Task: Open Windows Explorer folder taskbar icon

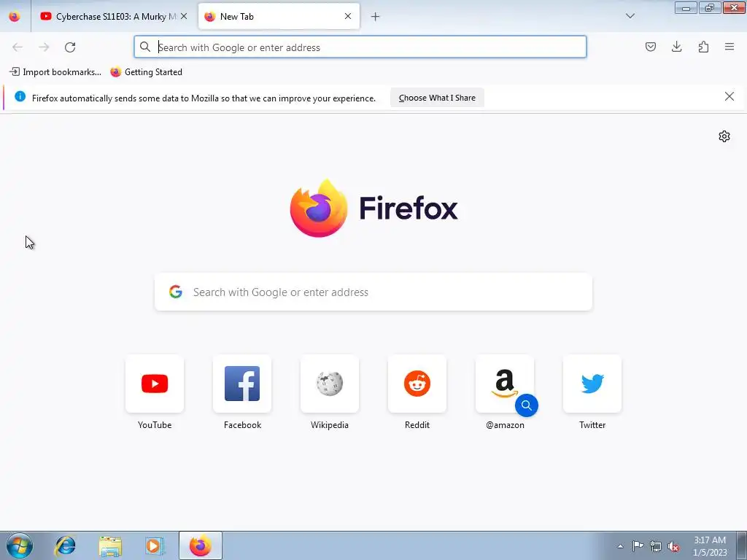Action: tap(110, 545)
